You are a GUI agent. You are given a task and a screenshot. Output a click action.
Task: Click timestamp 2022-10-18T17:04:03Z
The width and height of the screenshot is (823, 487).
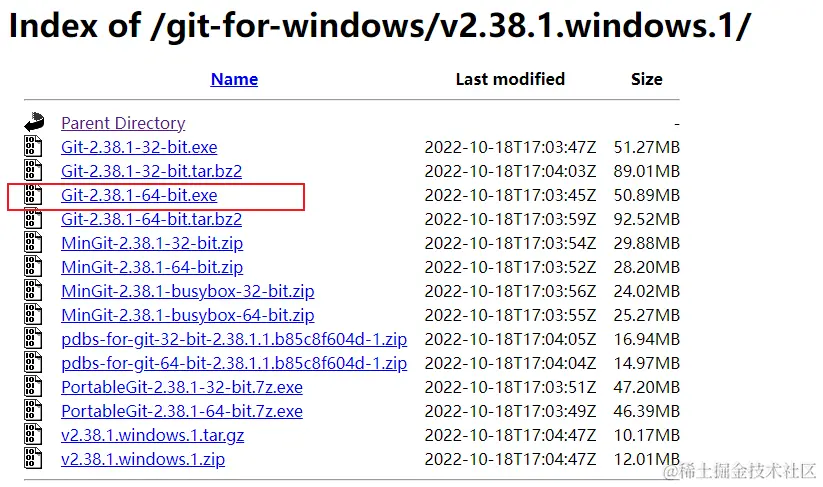click(x=510, y=171)
